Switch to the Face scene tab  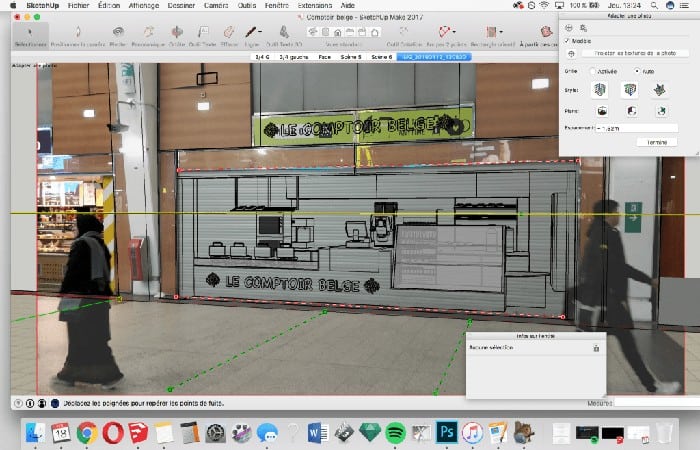[x=325, y=57]
